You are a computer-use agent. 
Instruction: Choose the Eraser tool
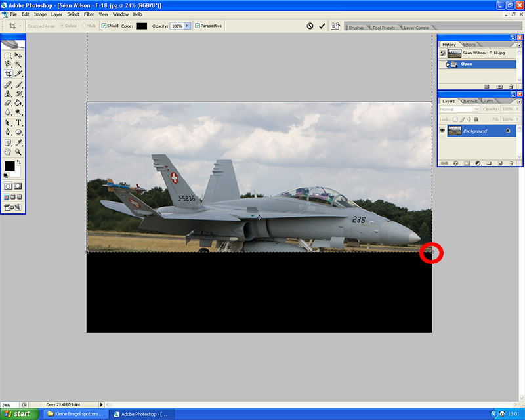click(8, 103)
